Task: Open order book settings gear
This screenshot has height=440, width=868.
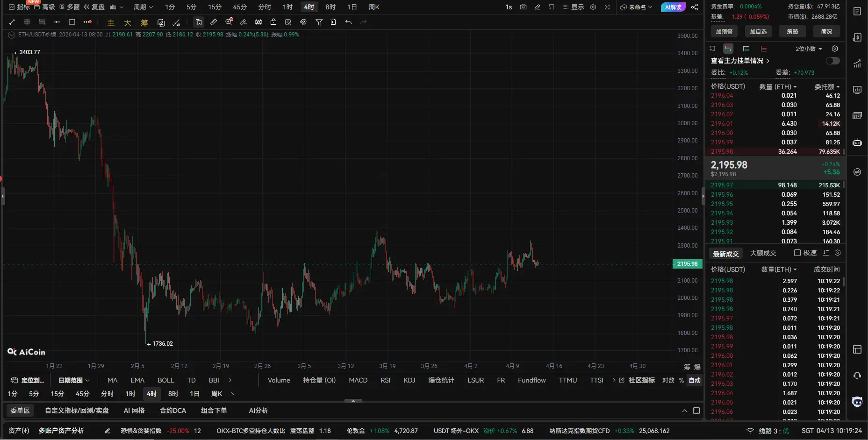Action: click(x=835, y=49)
